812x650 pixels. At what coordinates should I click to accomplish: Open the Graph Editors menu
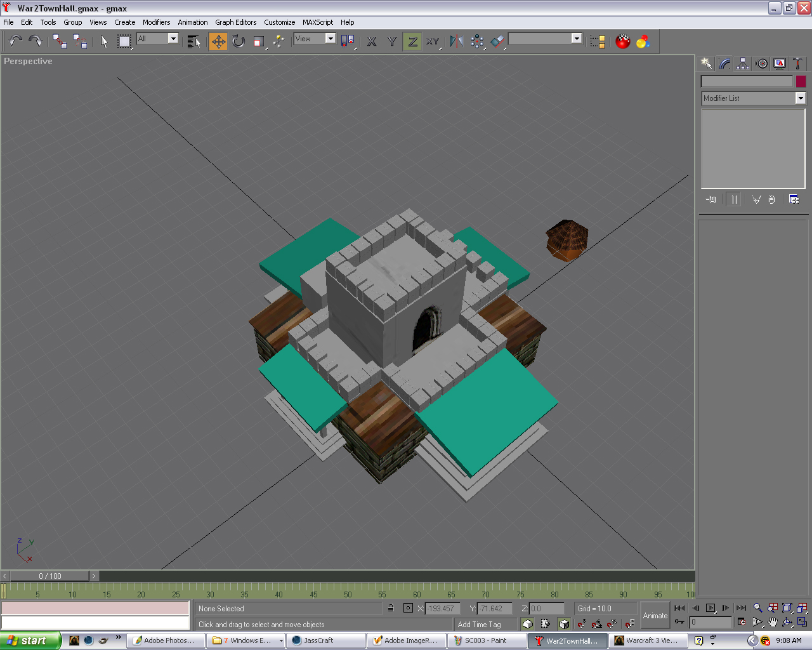[x=235, y=22]
